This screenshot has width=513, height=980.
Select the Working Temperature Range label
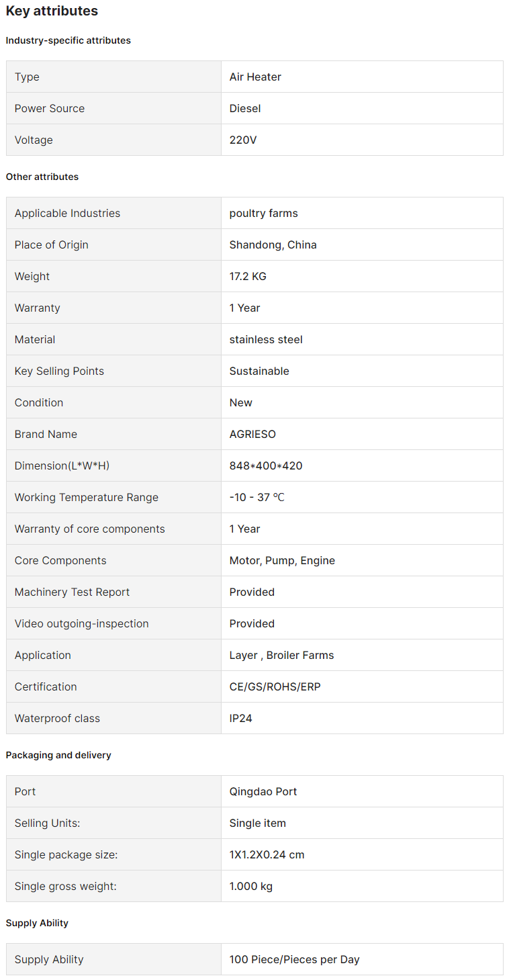87,497
